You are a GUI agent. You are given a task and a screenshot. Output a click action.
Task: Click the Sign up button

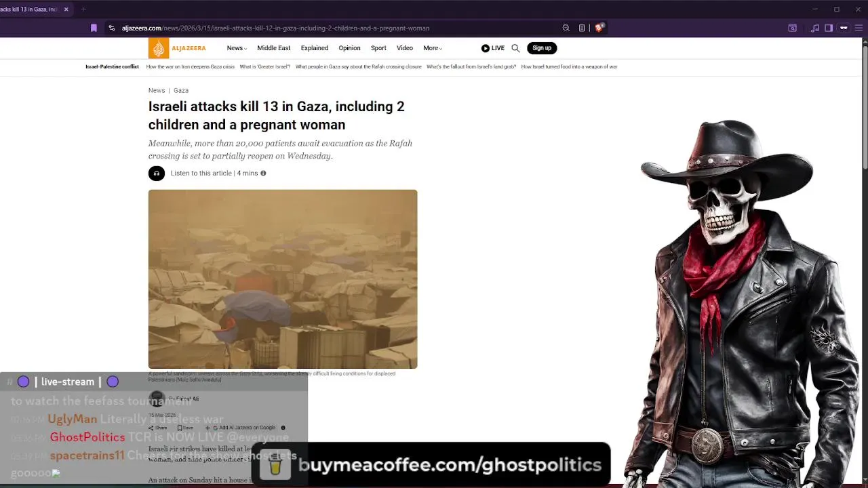click(542, 48)
